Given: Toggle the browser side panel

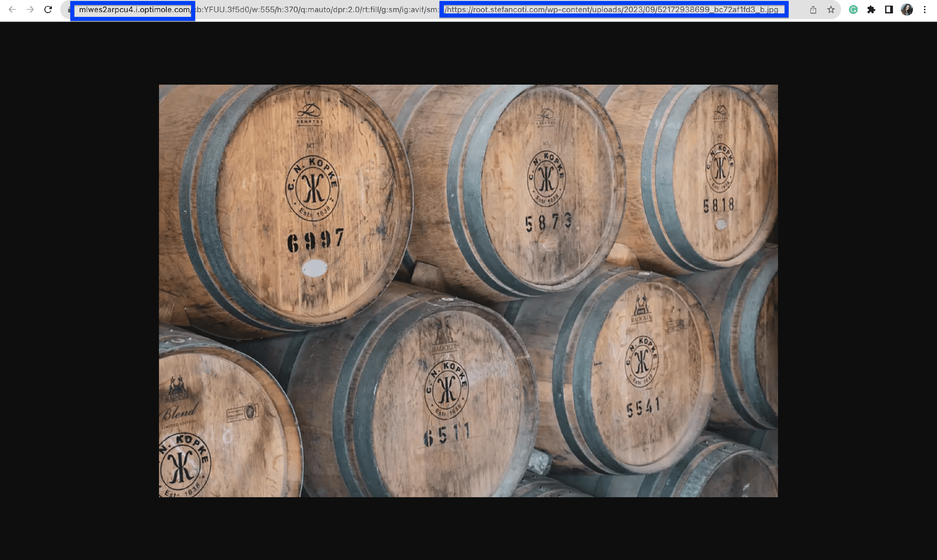Looking at the screenshot, I should tap(889, 10).
